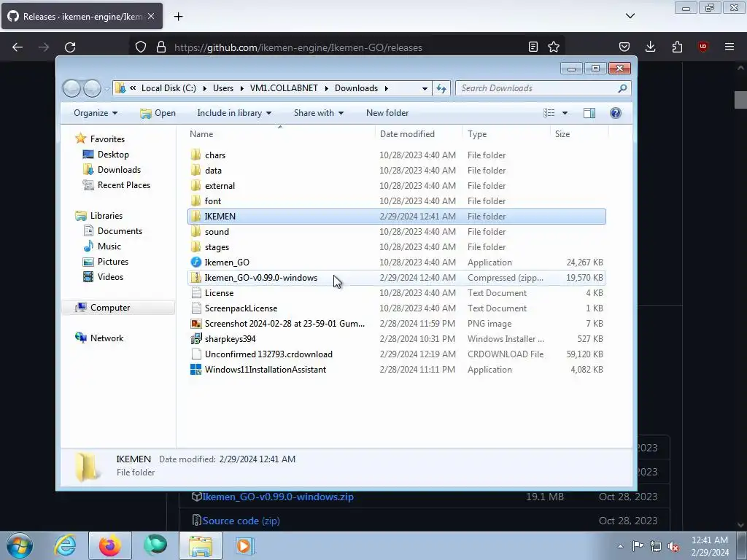The image size is (747, 560).
Task: Open the Include in library menu
Action: 234,113
